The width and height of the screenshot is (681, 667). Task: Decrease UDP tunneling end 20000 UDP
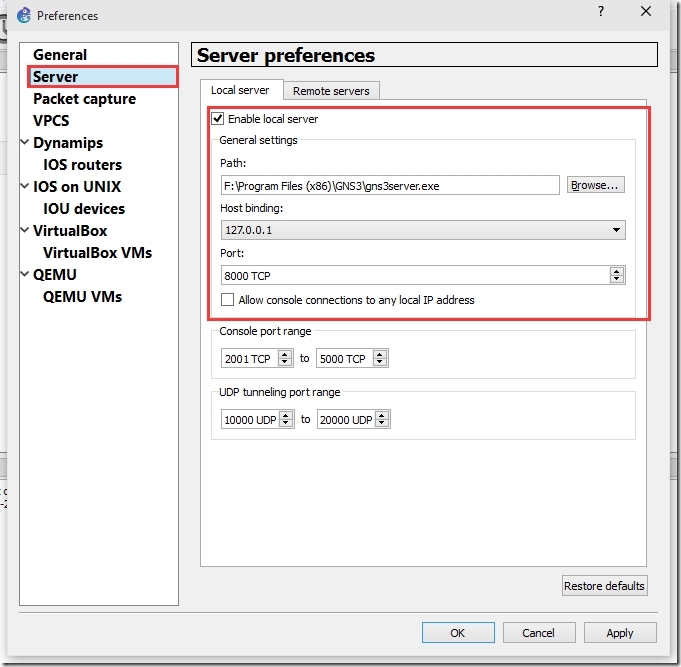pos(382,423)
